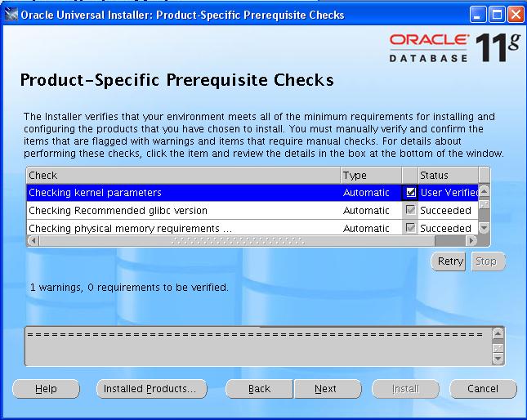This screenshot has height=420, width=527.
Task: Select the Checking Recommended glibc version row
Action: [183, 211]
